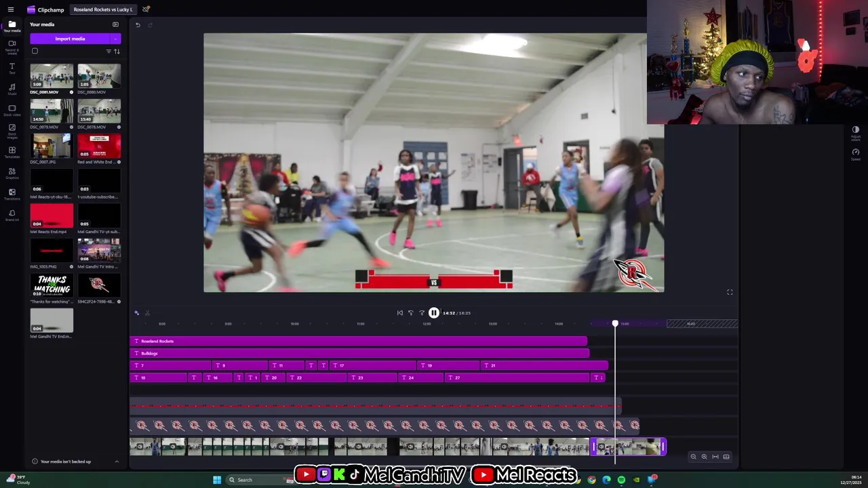Open the Windows Start menu
868x488 pixels.
pos(217,480)
